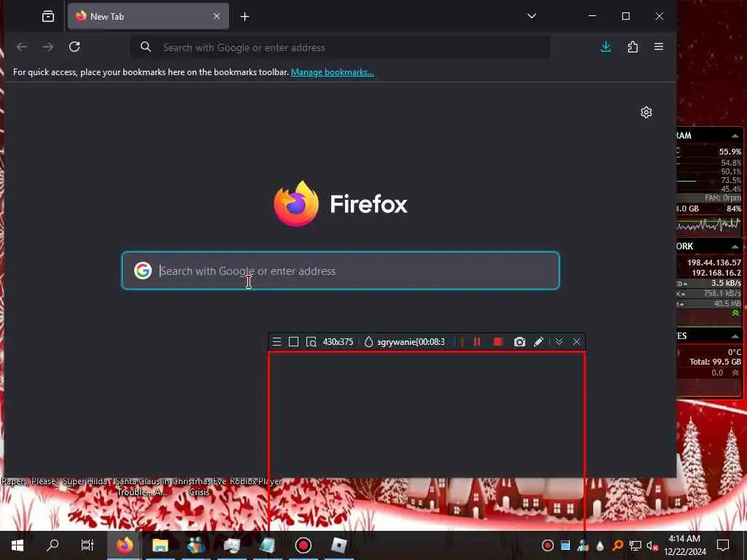
Task: Open the screen recorder taskbar app
Action: [303, 545]
